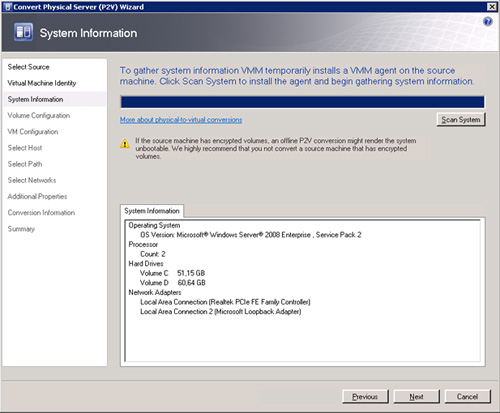Cancel the conversion wizard
Image resolution: width=500 pixels, height=413 pixels.
(468, 397)
